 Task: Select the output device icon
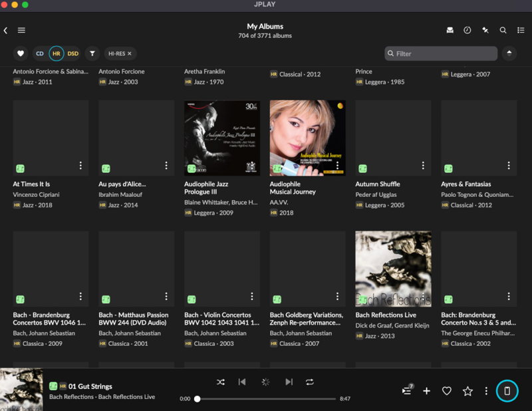[x=507, y=391]
